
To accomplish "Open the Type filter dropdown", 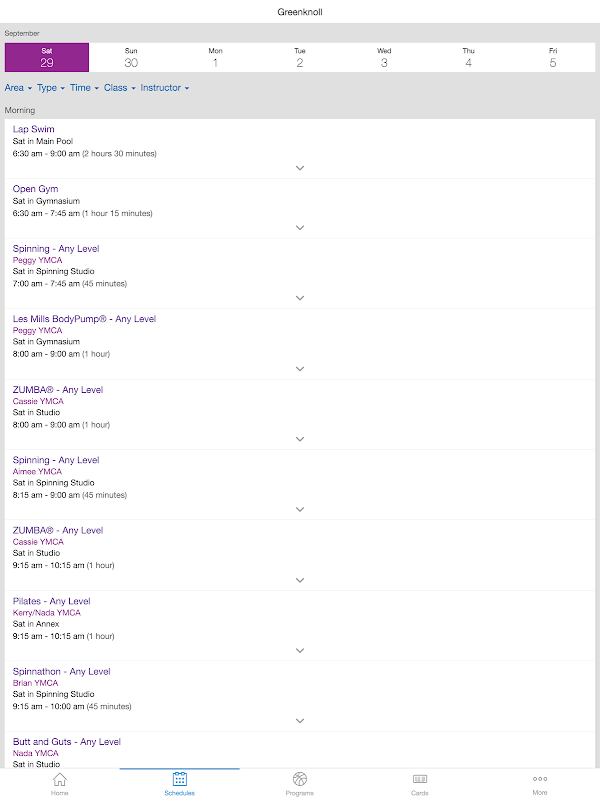I will coord(51,88).
